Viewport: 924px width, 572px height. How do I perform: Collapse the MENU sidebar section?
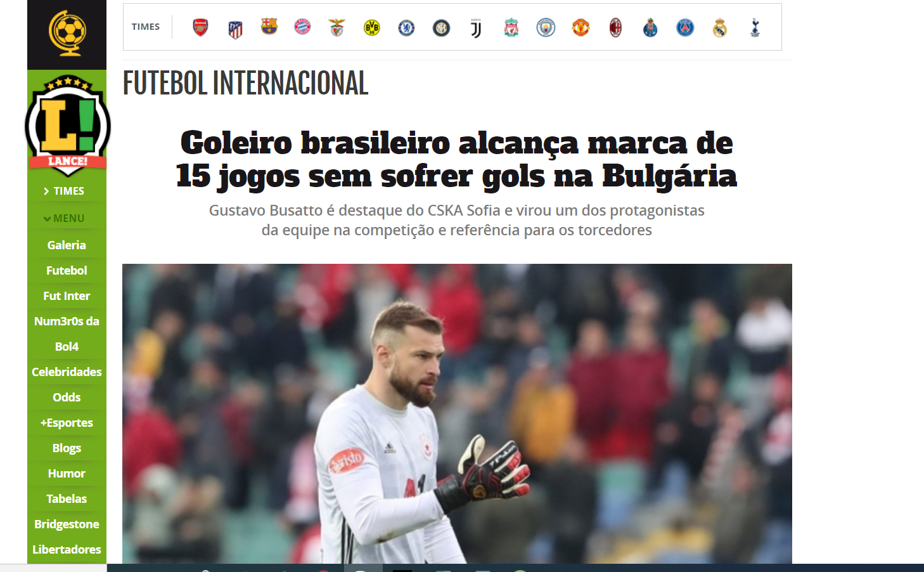click(63, 218)
